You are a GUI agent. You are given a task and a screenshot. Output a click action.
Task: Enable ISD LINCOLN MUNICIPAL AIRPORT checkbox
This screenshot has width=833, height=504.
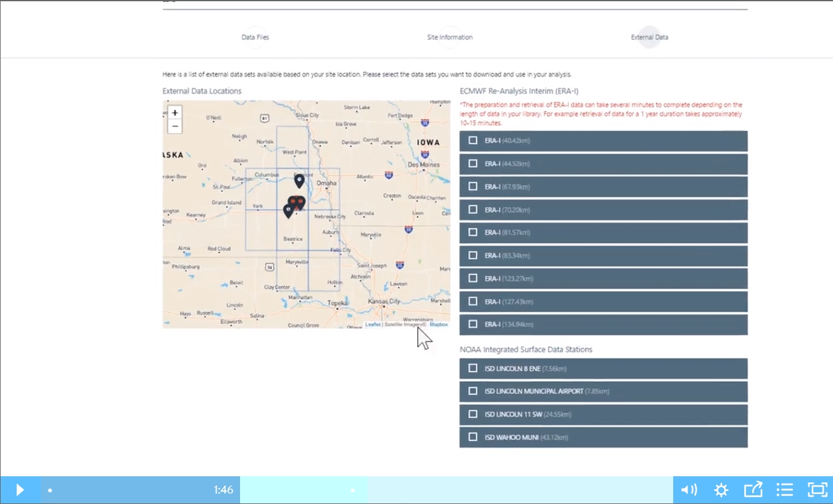(x=473, y=391)
